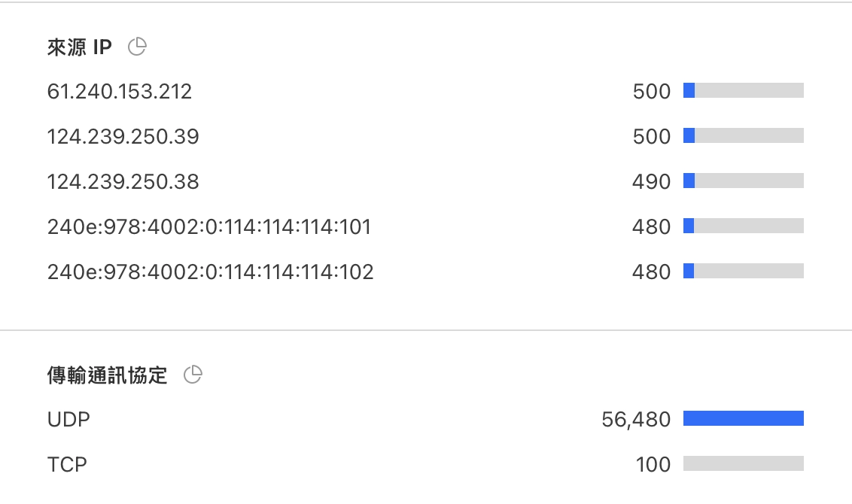Click the usage bar for 124.239.250.38

tap(744, 181)
